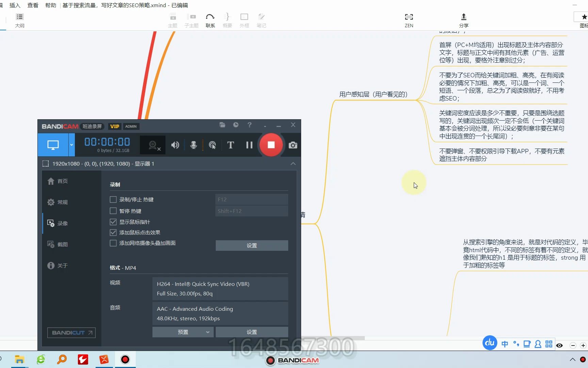Click the 联系 relationship tool in XMind

(x=210, y=20)
